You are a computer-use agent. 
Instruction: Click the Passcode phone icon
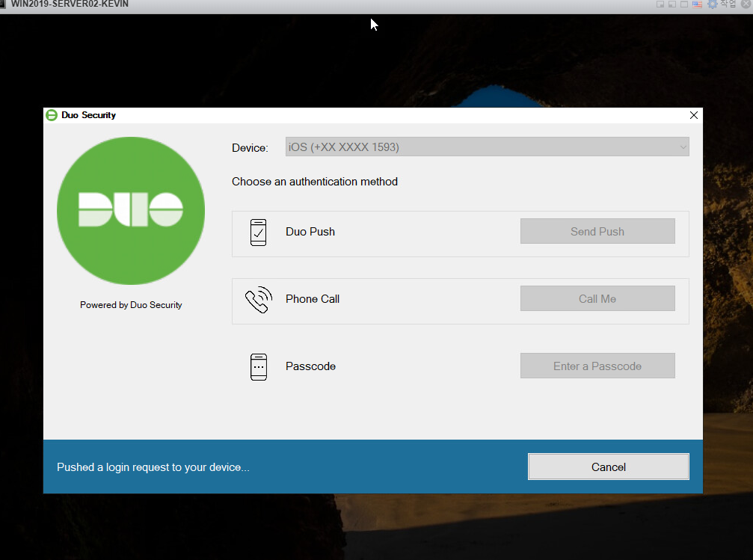(x=259, y=367)
